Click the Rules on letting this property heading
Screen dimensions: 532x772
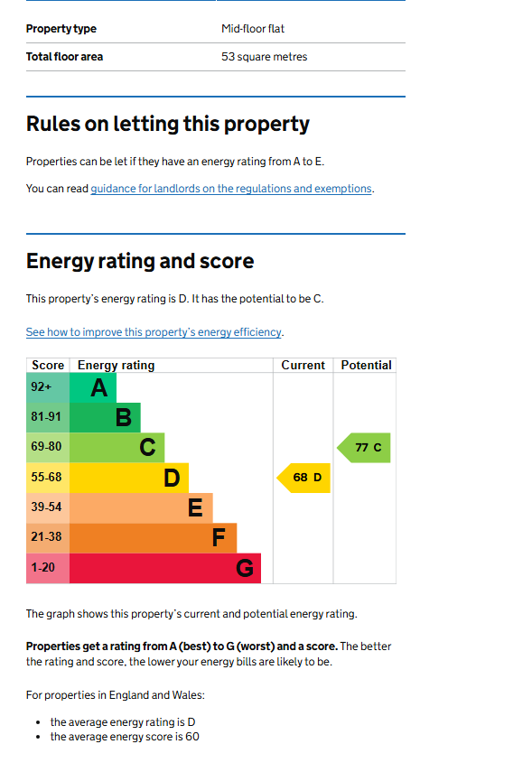pyautogui.click(x=167, y=124)
